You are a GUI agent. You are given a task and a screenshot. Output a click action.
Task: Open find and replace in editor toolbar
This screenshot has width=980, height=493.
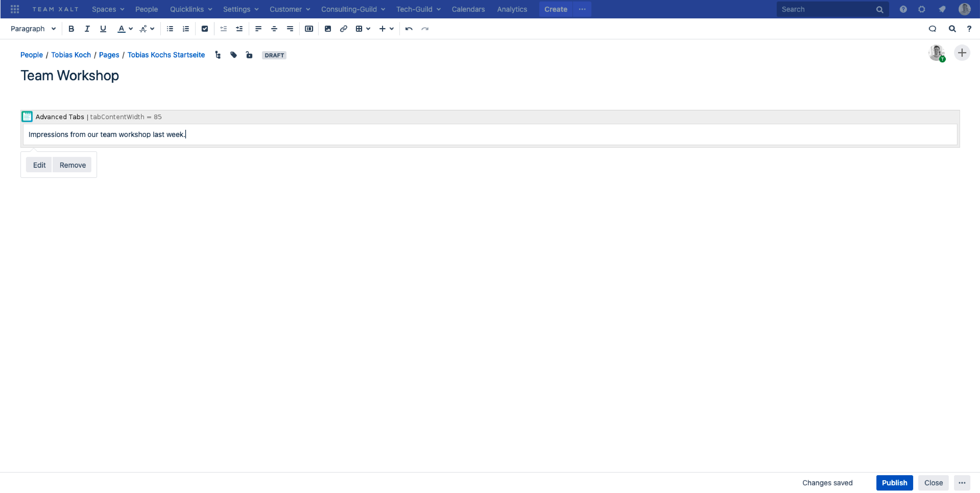pos(952,29)
